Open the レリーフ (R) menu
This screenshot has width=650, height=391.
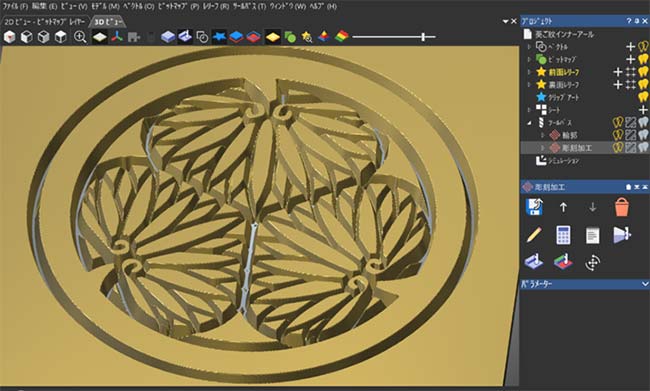(x=216, y=6)
